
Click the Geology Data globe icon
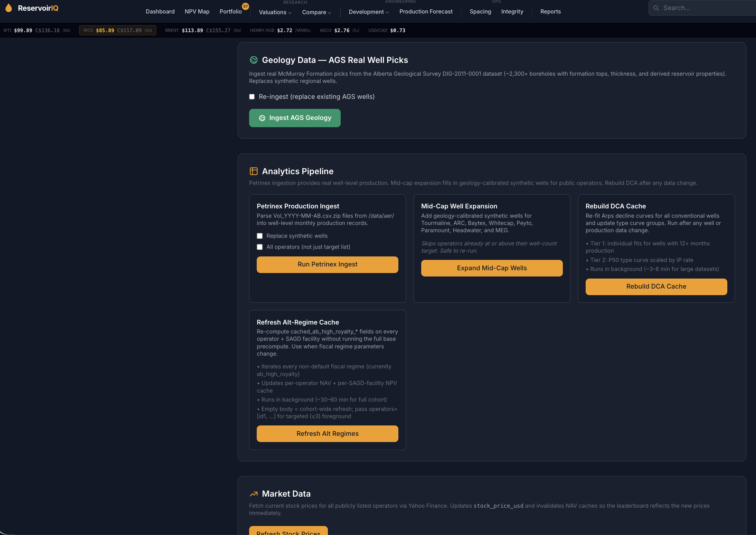click(x=254, y=60)
